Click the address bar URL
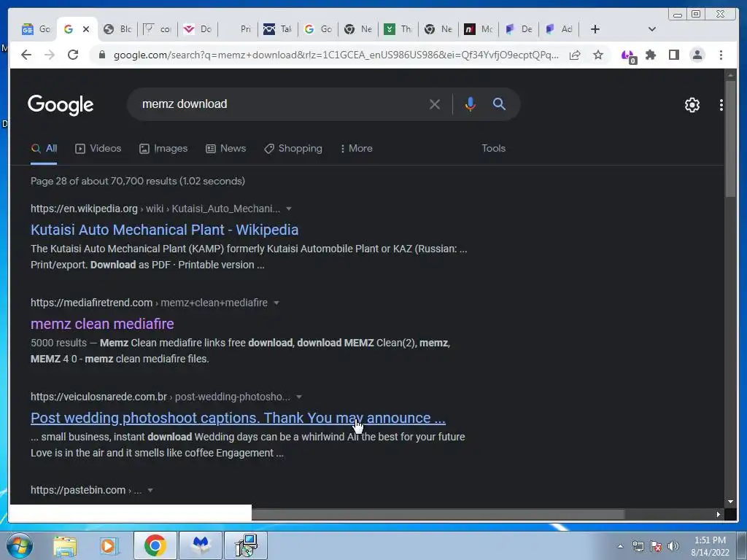This screenshot has height=560, width=747. (x=336, y=55)
